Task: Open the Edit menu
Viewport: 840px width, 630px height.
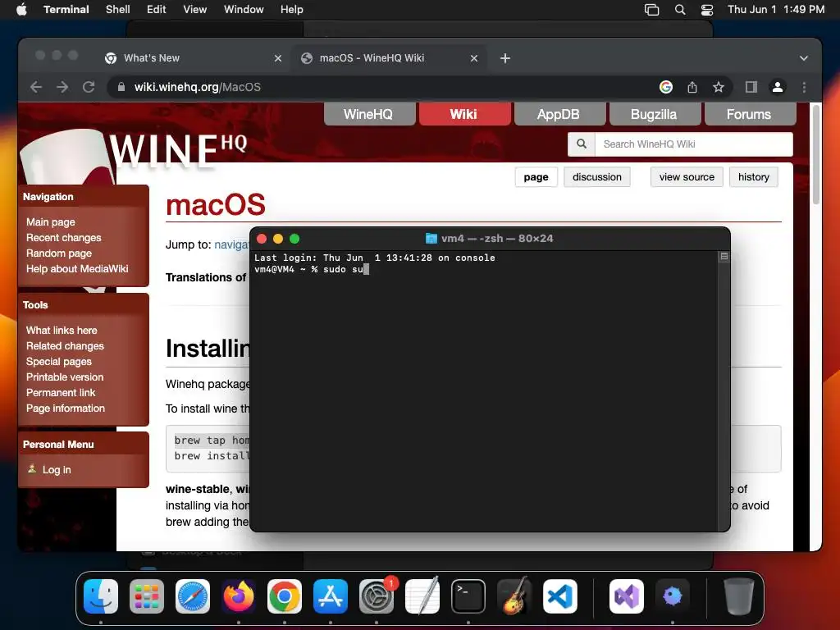Action: [x=157, y=10]
